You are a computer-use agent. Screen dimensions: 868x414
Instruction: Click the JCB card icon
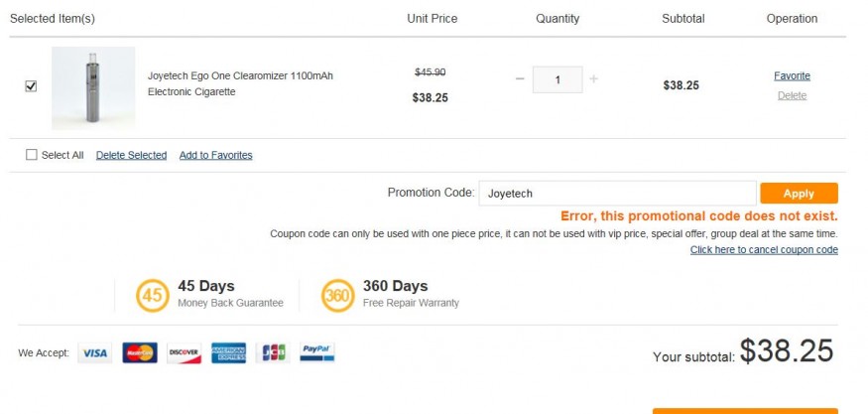pos(273,353)
